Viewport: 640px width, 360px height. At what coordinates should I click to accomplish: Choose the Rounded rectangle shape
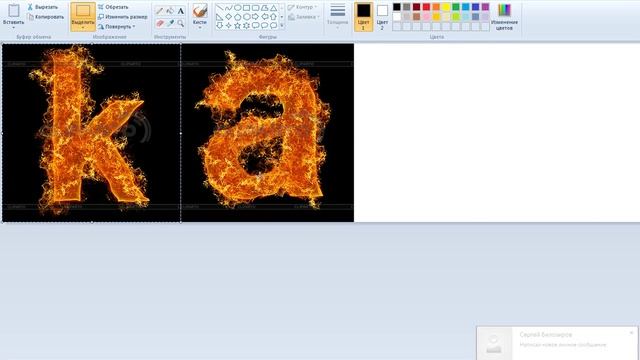tap(256, 8)
